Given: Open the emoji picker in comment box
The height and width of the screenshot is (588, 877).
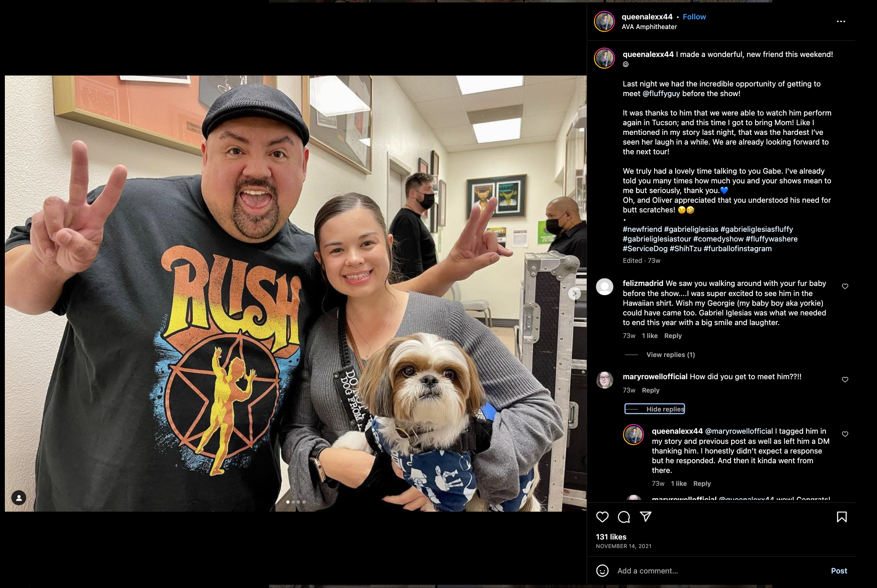Looking at the screenshot, I should click(602, 571).
